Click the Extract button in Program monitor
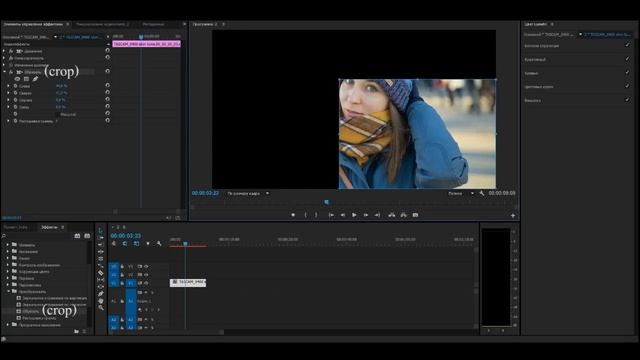Screen dimensions: 640x360 [403, 215]
